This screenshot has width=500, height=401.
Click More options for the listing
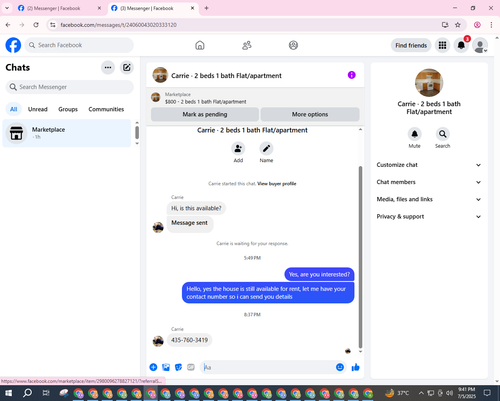[310, 114]
